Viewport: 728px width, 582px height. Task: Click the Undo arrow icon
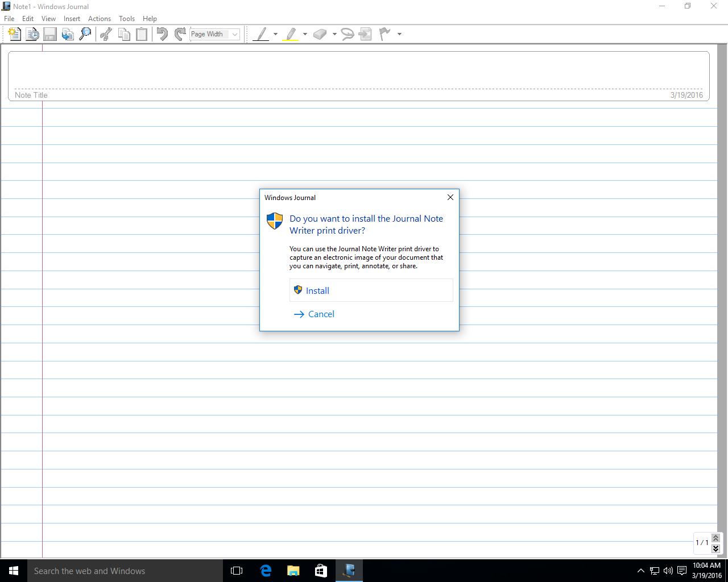[x=162, y=34]
